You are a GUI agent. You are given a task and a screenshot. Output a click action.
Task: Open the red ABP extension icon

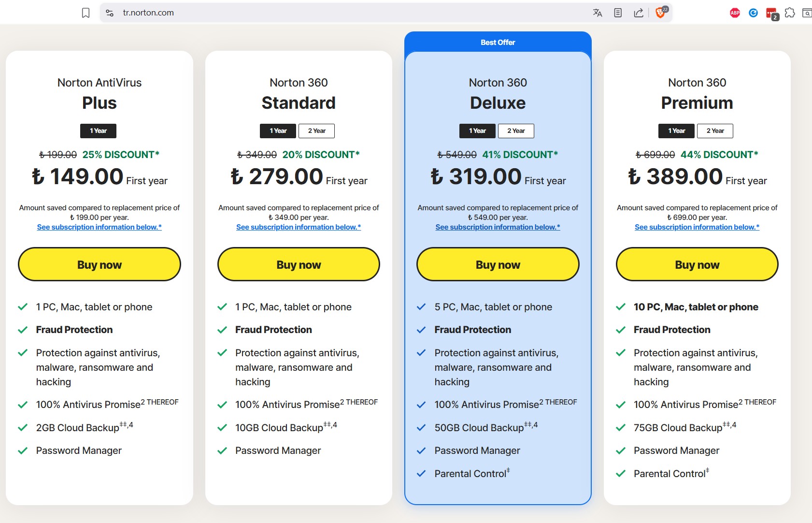[735, 13]
